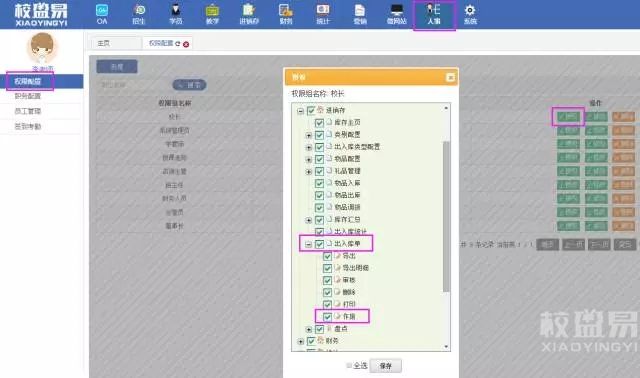The height and width of the screenshot is (378, 640).
Task: Toggle the 出入库单 checkbox
Action: pos(319,244)
